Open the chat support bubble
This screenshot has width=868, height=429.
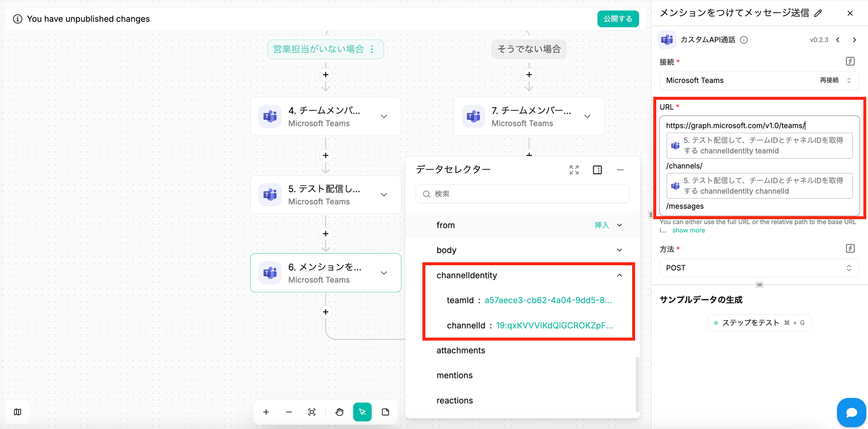click(851, 412)
